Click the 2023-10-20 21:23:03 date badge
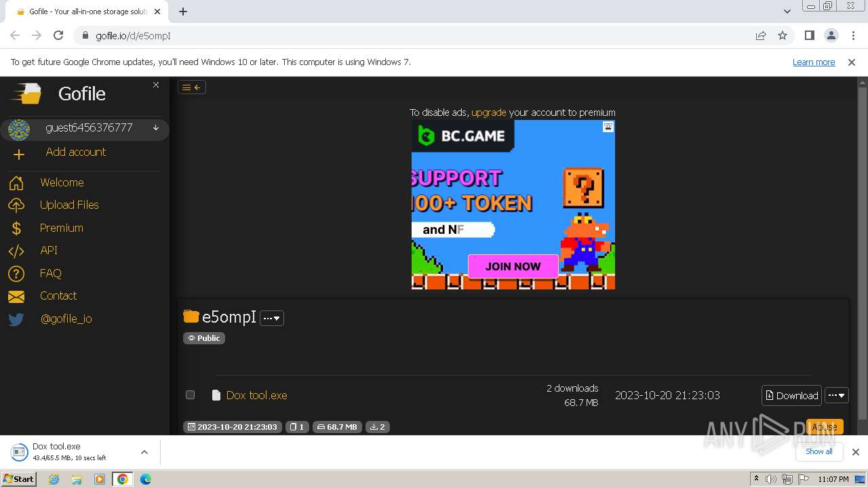 [x=231, y=427]
